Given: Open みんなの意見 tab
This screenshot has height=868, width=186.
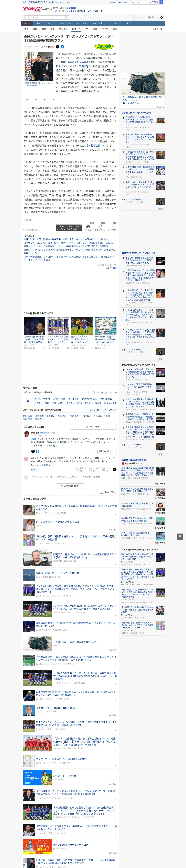Looking at the screenshot, I should coord(98,24).
